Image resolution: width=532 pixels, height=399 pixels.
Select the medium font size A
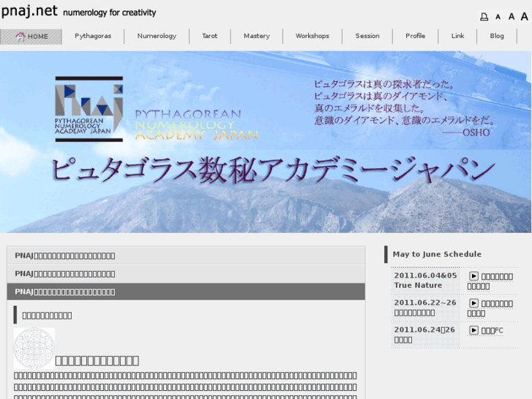click(x=512, y=16)
